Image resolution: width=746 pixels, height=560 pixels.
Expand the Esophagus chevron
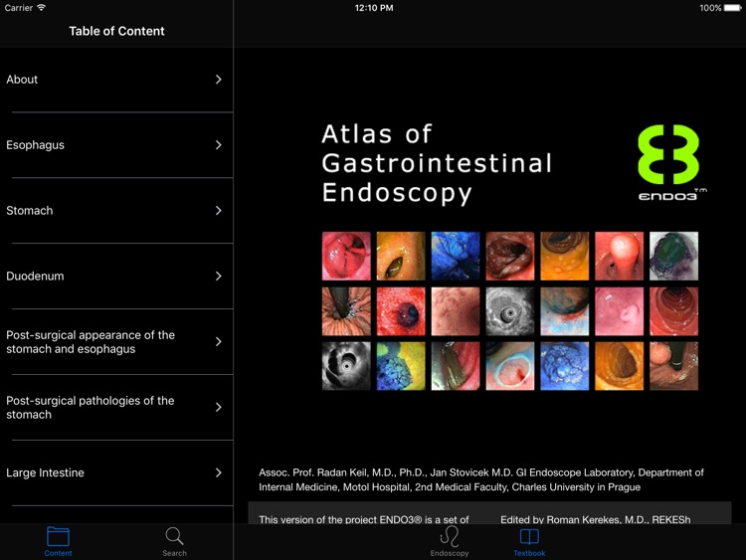(219, 145)
